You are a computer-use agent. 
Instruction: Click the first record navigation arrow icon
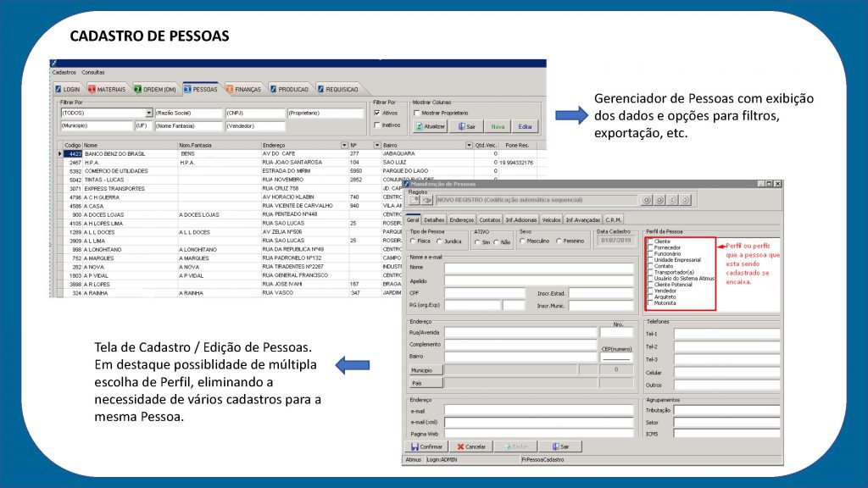tap(646, 200)
